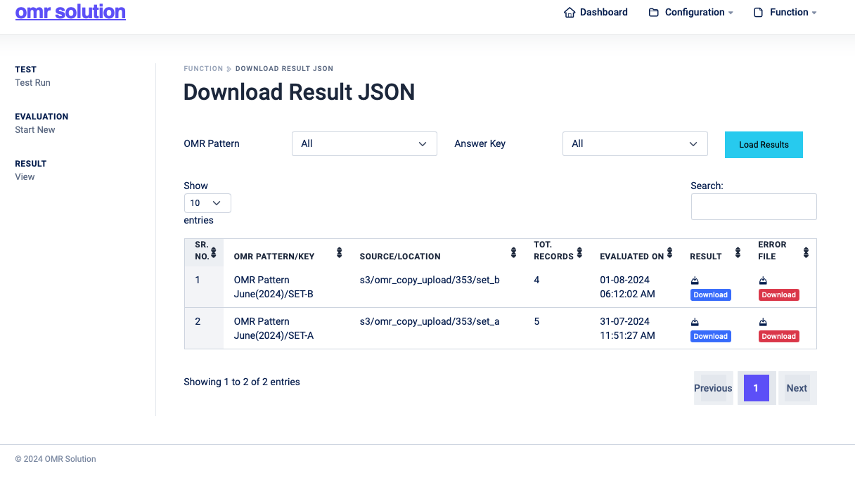Download error file for SET-B row
Screen dimensions: 855x504
coord(778,295)
